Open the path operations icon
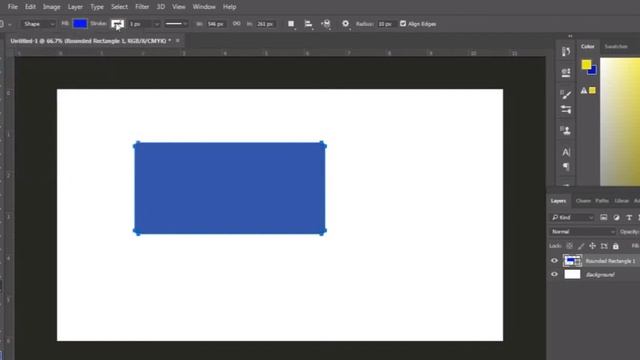 point(291,24)
